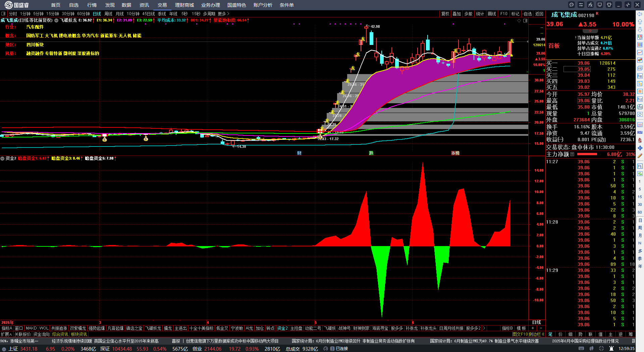The height and width of the screenshot is (352, 644).
Task: Open the 主力净额 detail list icon
Action: (x=572, y=154)
